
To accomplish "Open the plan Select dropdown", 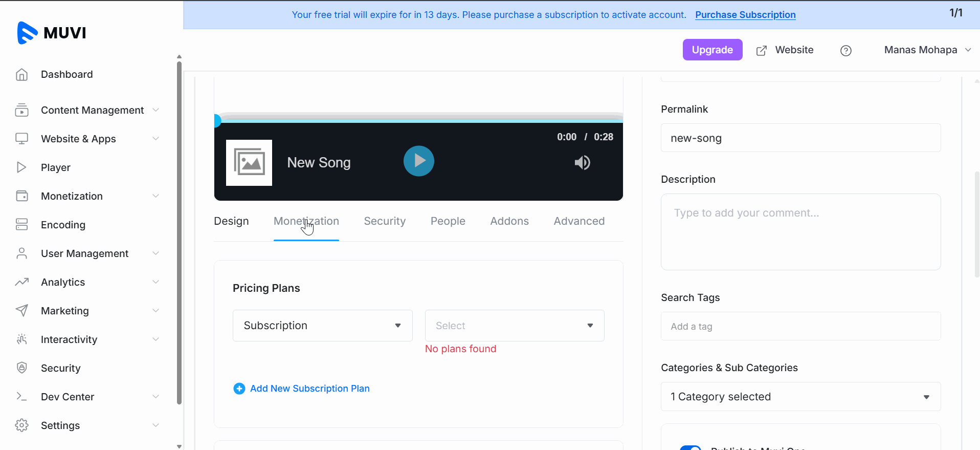I will coord(514,326).
